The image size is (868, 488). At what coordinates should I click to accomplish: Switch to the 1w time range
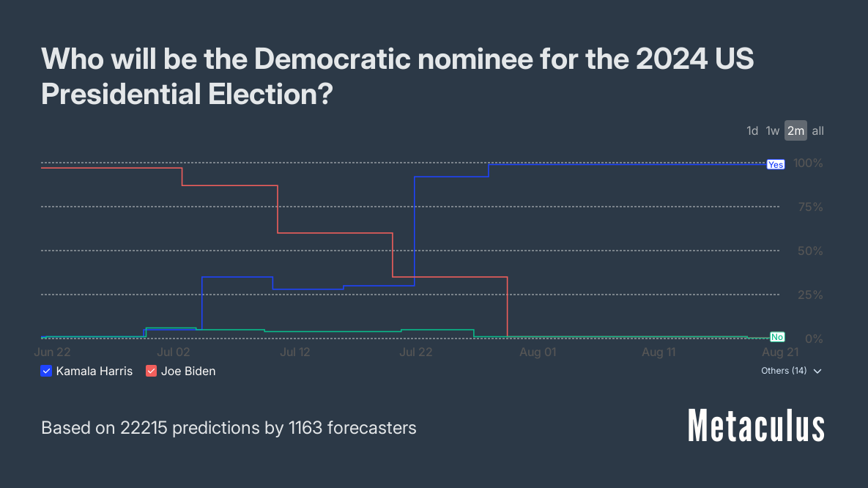point(773,131)
